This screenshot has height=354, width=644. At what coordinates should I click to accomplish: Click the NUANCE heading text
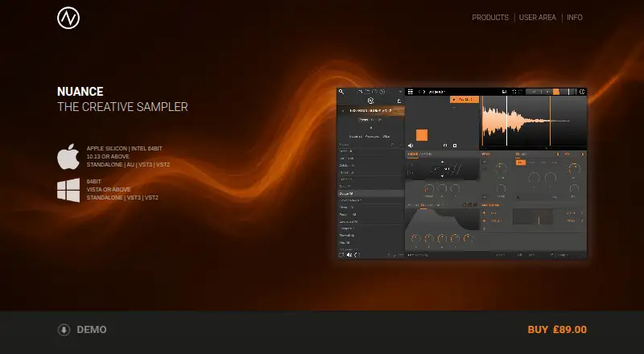point(80,91)
